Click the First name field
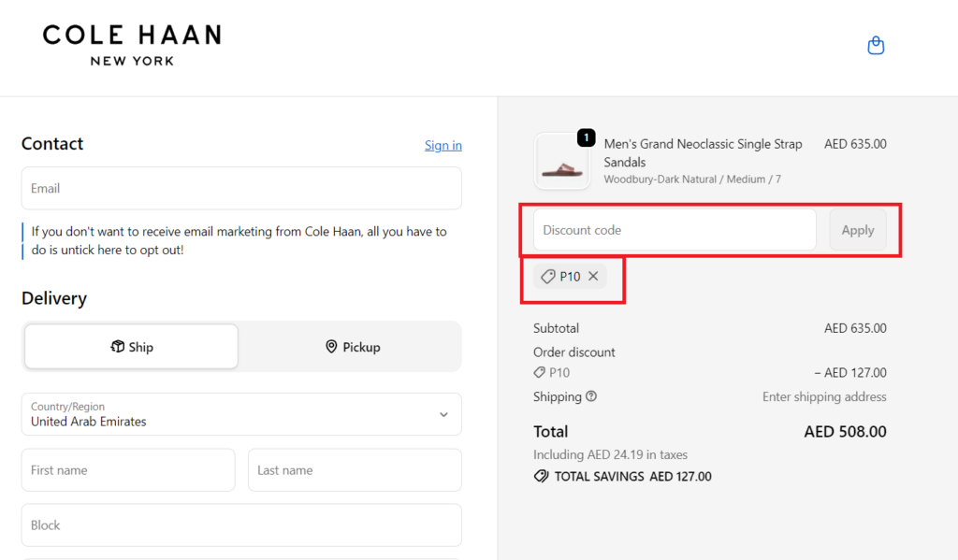The image size is (958, 560). 128,469
